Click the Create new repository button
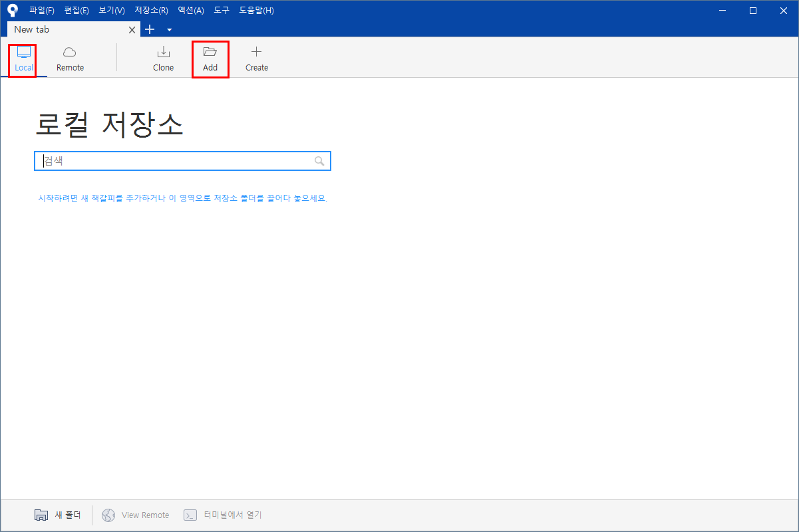The height and width of the screenshot is (532, 799). (x=257, y=59)
